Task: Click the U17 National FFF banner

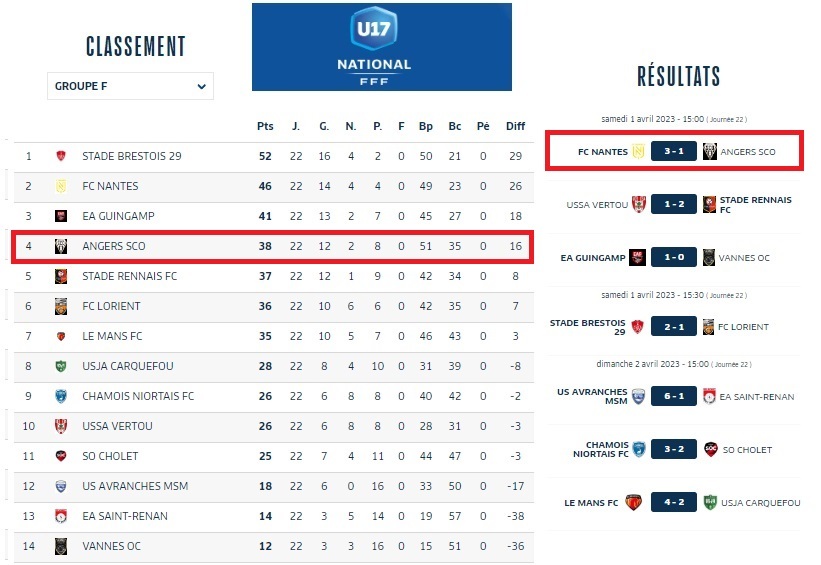Action: pyautogui.click(x=381, y=47)
